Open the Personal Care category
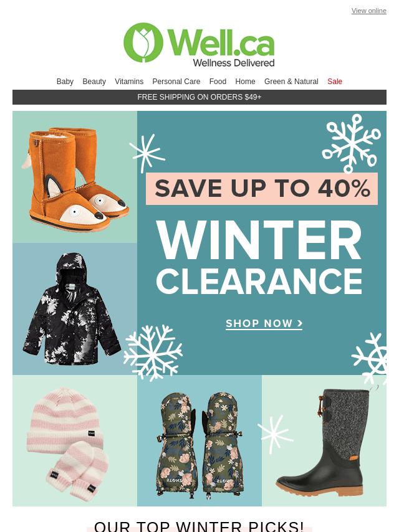 176,82
